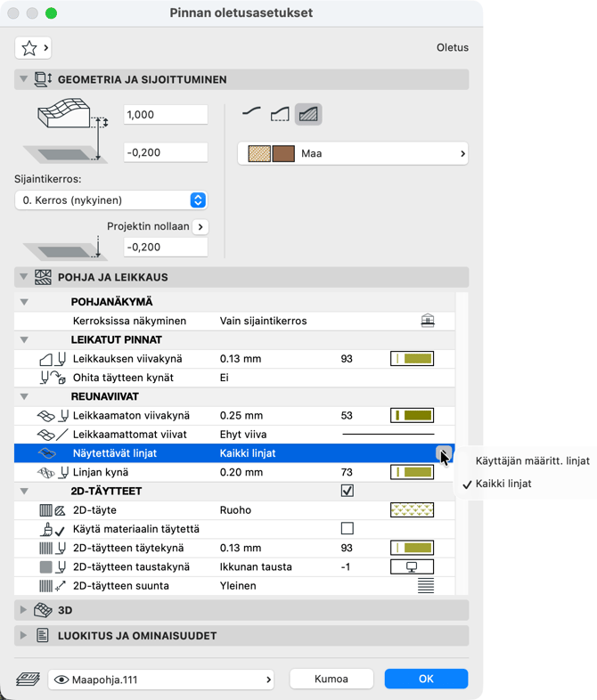The width and height of the screenshot is (597, 700).
Task: Open the Sijaintikerros story dropdown
Action: coord(110,200)
